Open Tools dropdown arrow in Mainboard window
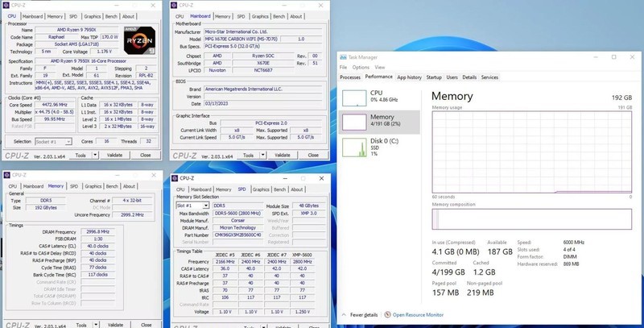Screen dimensions: 644x328 point(263,155)
